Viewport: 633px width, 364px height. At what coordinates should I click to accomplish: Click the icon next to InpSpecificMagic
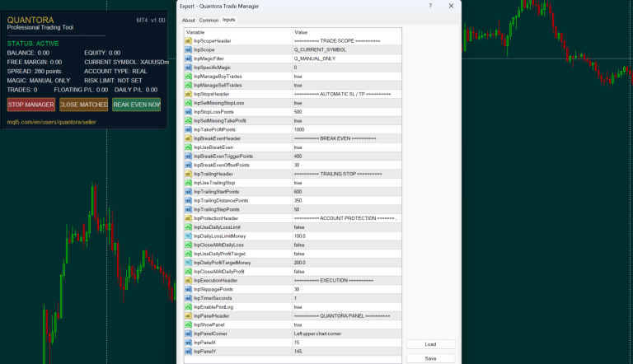click(188, 68)
